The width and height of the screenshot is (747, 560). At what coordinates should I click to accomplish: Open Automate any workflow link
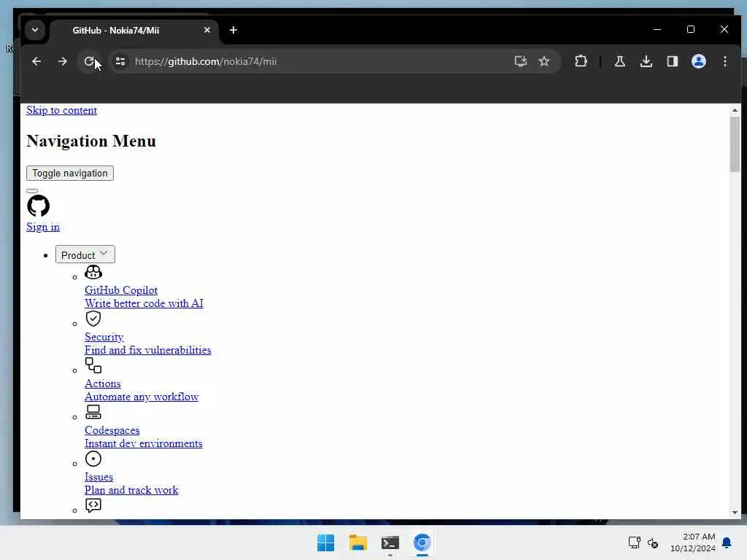(142, 397)
